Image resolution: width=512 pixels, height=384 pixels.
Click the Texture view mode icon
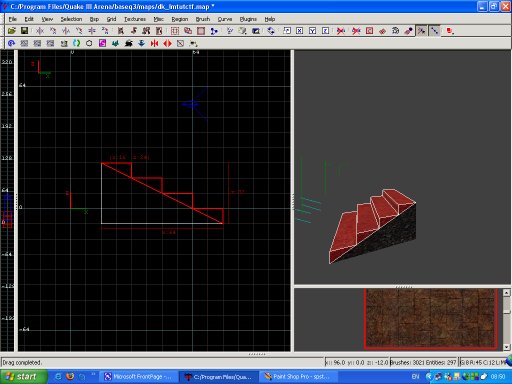pos(242,31)
